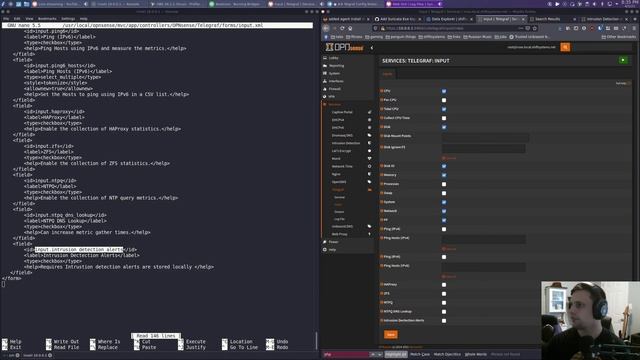Click the orange Save button
Screen dimensions: 640x360
(x=391, y=335)
